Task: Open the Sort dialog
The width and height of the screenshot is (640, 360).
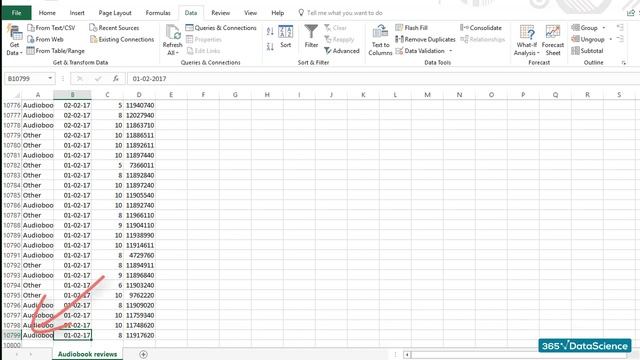Action: 286,37
